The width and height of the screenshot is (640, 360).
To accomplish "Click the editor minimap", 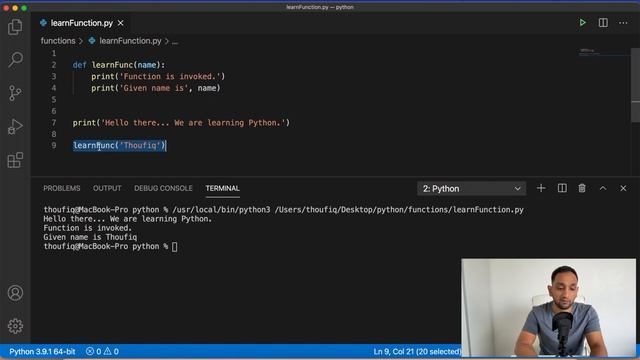I will (x=604, y=52).
